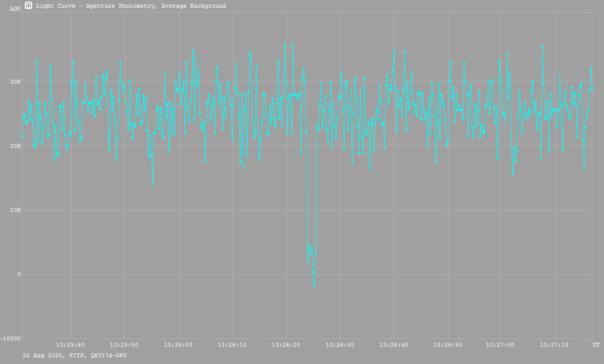Select the 13:26:50 time tick label
Image resolution: width=604 pixels, height=364 pixels.
pos(448,345)
